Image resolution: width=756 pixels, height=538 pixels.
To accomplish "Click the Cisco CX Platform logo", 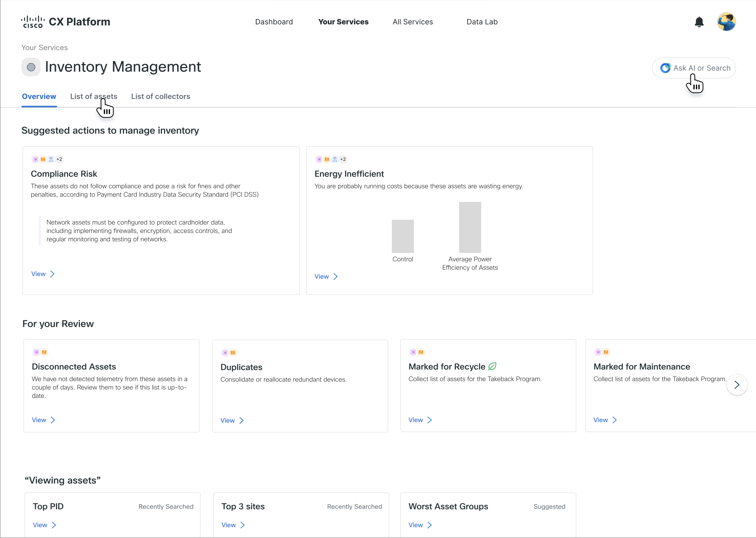I will (x=66, y=22).
